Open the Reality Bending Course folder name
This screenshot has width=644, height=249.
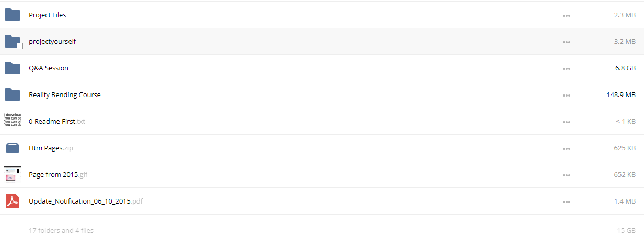point(65,95)
